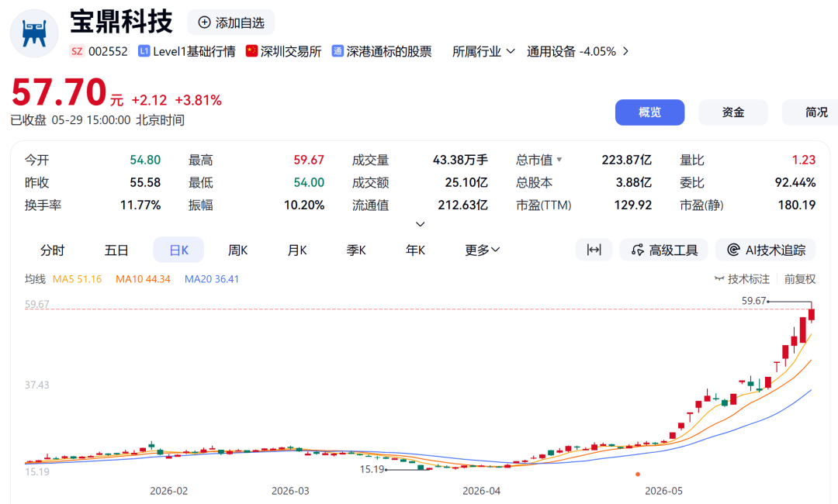838x504 pixels.
Task: Click chevron arrow after 通用设备 -4.05%
Action: tap(626, 51)
